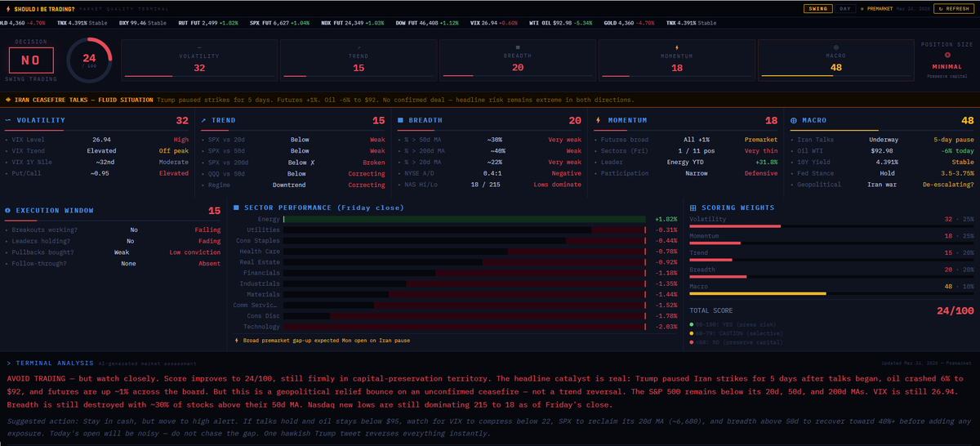Click the REFRESH button
Screen dimensions: 980x446
[955, 8]
